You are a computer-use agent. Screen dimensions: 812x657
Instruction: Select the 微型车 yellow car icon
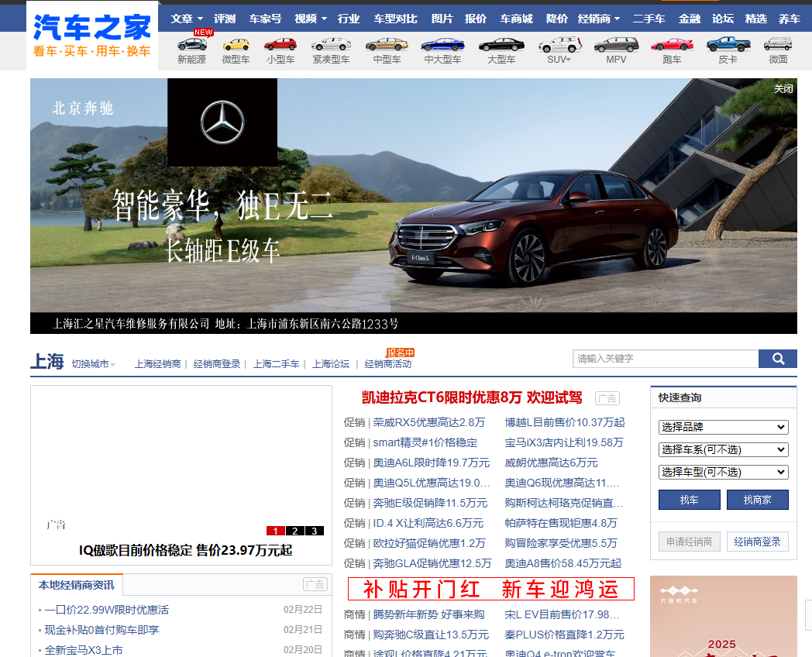236,45
